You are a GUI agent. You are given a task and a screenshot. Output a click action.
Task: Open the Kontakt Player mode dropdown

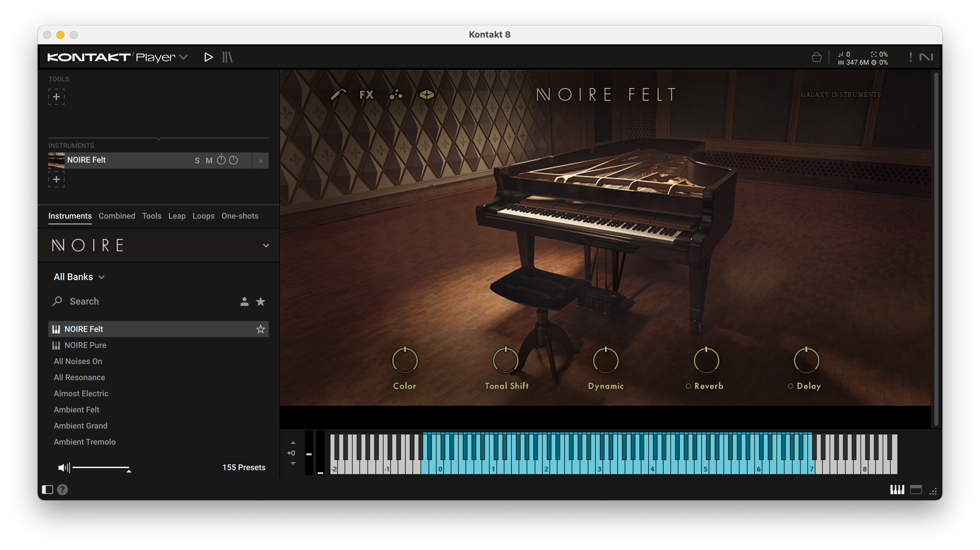184,56
